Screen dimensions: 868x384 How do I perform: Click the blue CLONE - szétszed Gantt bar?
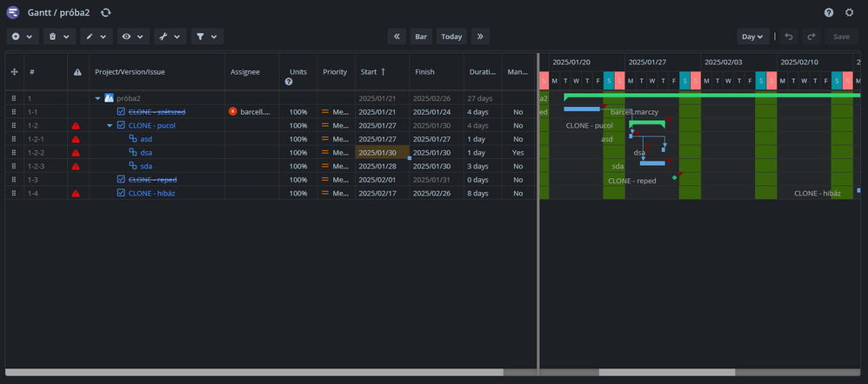pos(582,109)
